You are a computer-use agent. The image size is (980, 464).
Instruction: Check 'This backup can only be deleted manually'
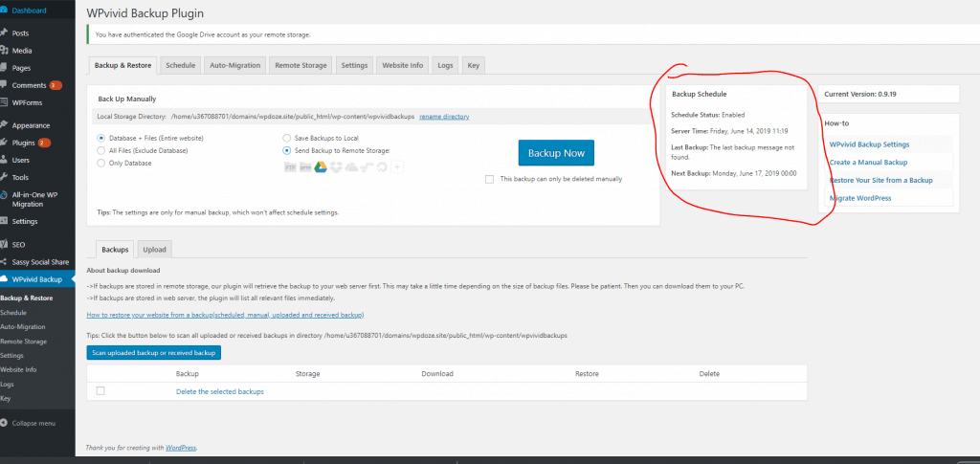[x=489, y=179]
